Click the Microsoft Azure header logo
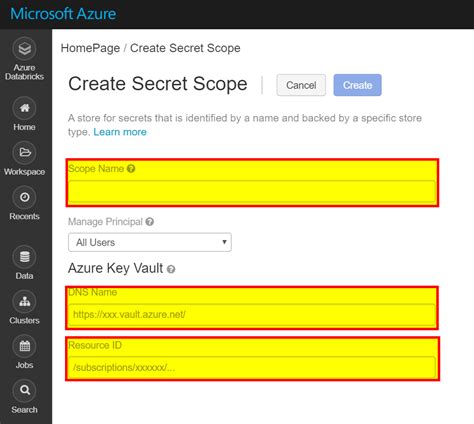Screen dimensions: 474x424 click(x=63, y=14)
